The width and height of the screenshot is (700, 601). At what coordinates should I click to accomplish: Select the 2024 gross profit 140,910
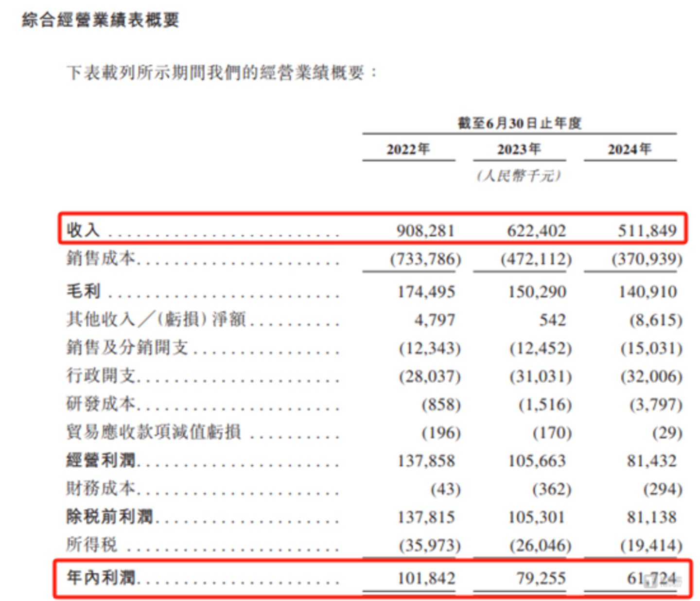647,292
